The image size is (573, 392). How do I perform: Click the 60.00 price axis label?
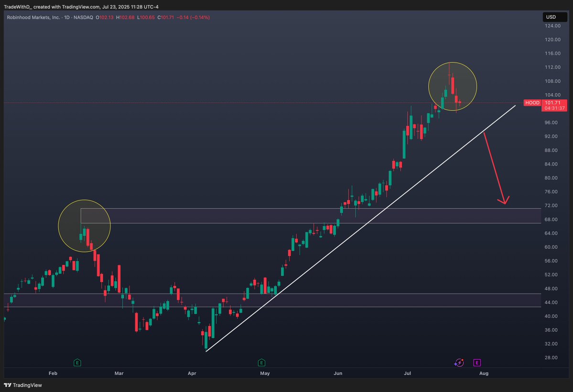point(551,247)
